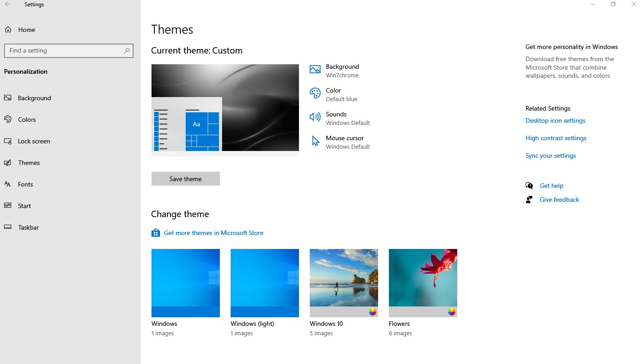Click the Get help link
Image resolution: width=642 pixels, height=364 pixels.
pyautogui.click(x=552, y=186)
